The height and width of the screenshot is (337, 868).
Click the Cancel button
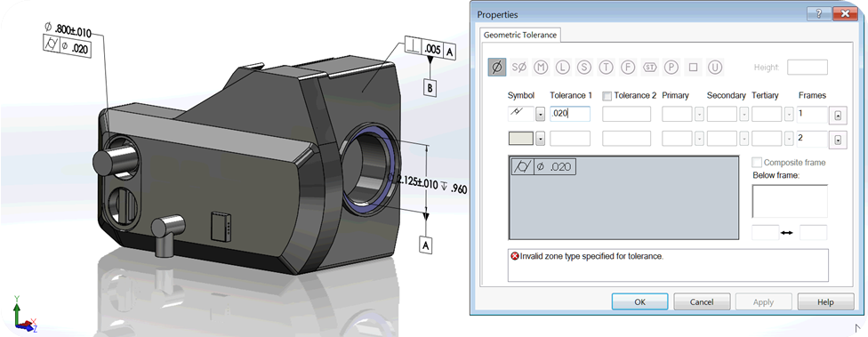point(702,301)
